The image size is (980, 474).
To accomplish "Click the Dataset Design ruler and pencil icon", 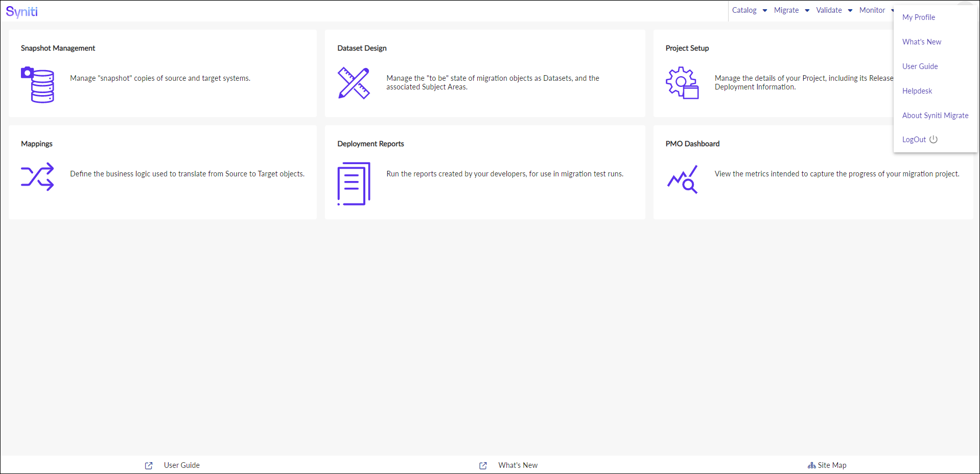I will coord(354,83).
